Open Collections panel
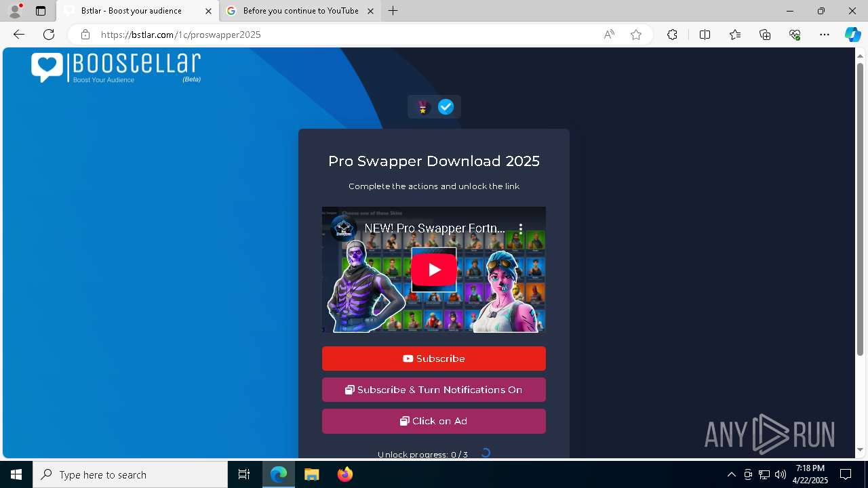The height and width of the screenshot is (488, 868). (765, 35)
